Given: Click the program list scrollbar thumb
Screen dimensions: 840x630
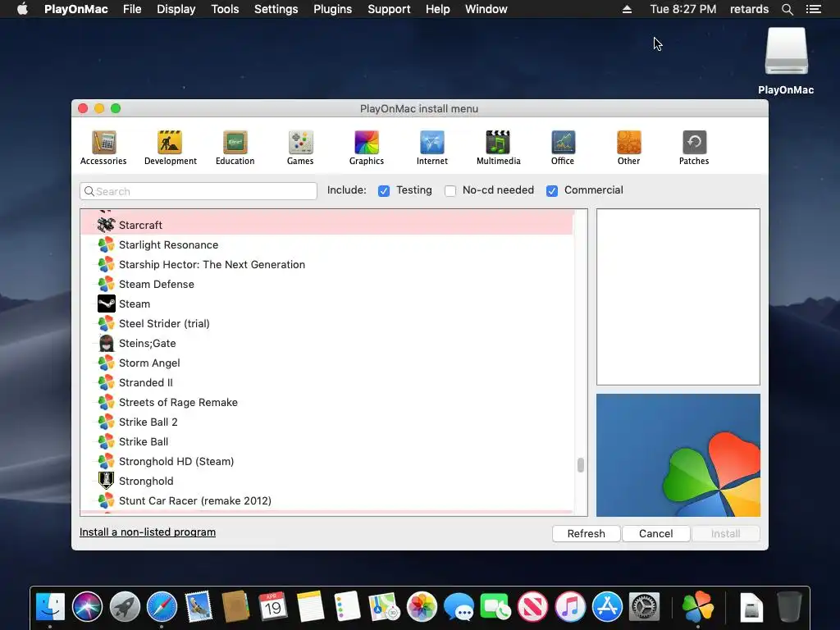Looking at the screenshot, I should point(581,464).
